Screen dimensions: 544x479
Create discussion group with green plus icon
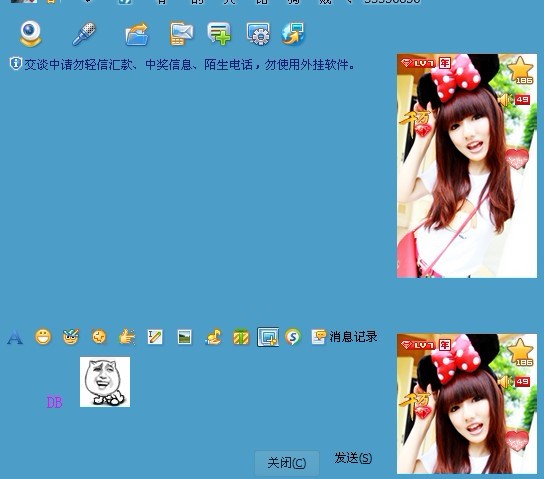(219, 34)
